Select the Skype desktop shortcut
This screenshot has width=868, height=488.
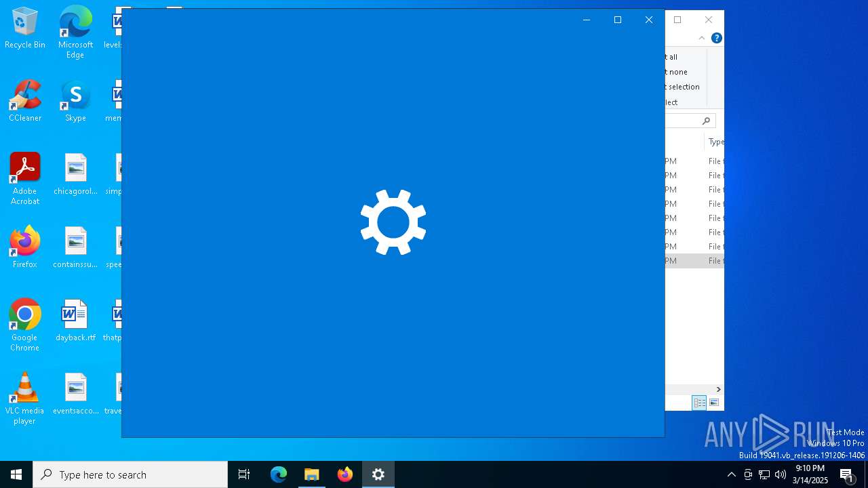75,102
